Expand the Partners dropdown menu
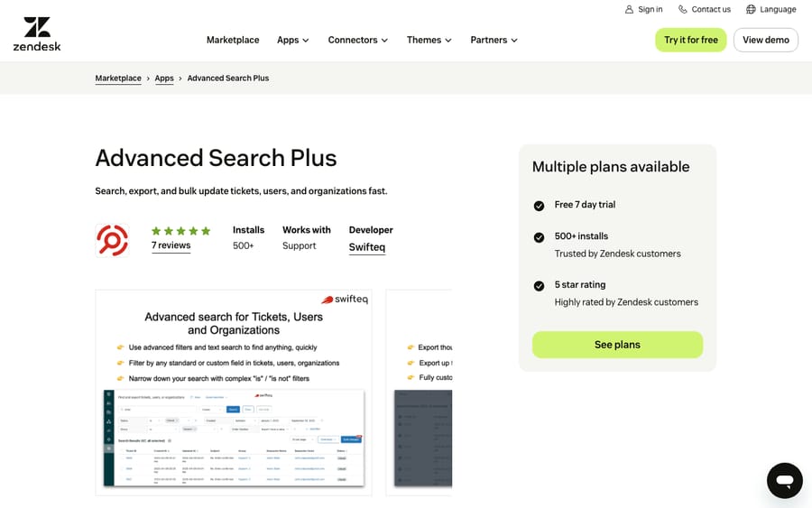Image resolution: width=812 pixels, height=508 pixels. tap(494, 40)
